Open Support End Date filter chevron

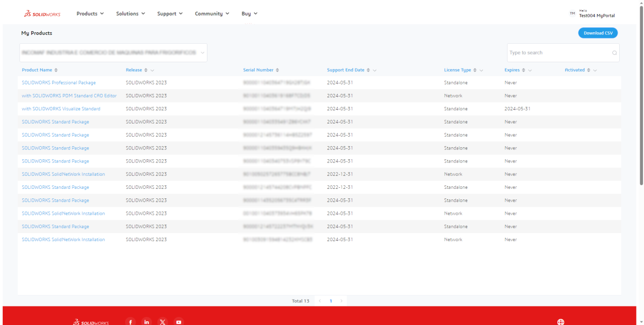[x=374, y=70]
